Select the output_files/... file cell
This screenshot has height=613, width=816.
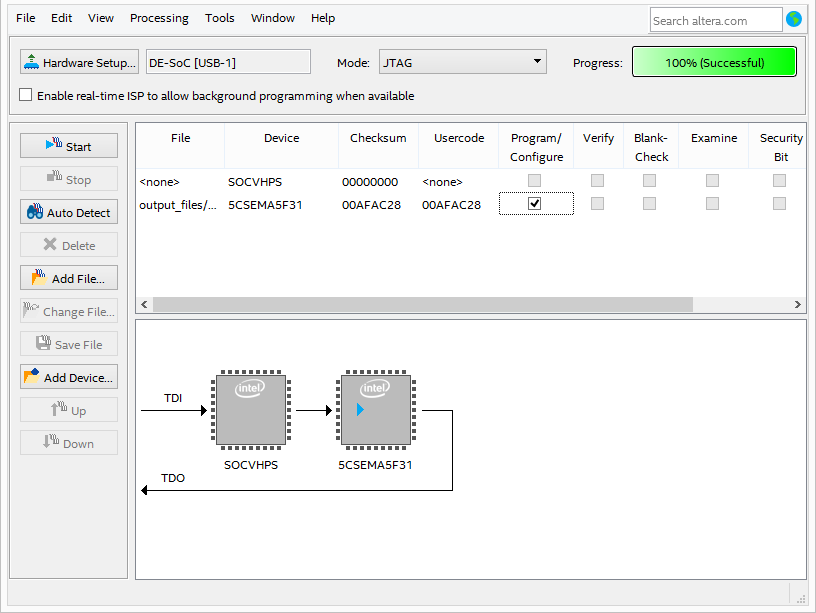[x=178, y=205]
